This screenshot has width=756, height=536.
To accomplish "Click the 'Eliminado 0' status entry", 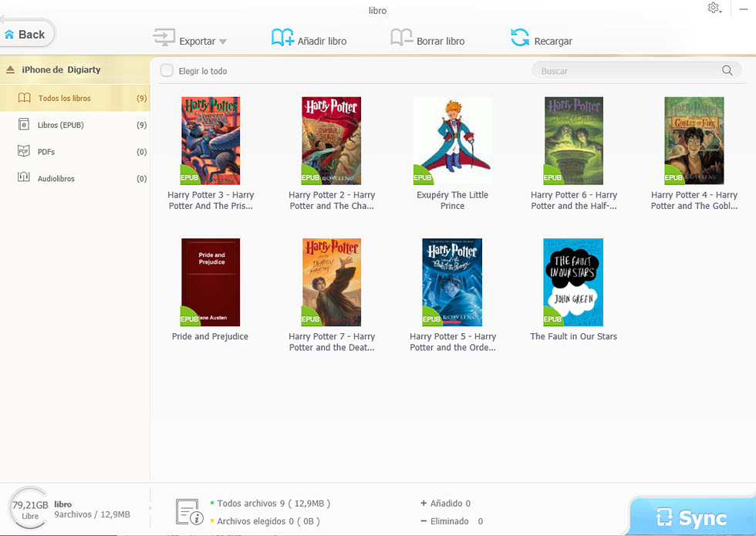I will coord(452,521).
